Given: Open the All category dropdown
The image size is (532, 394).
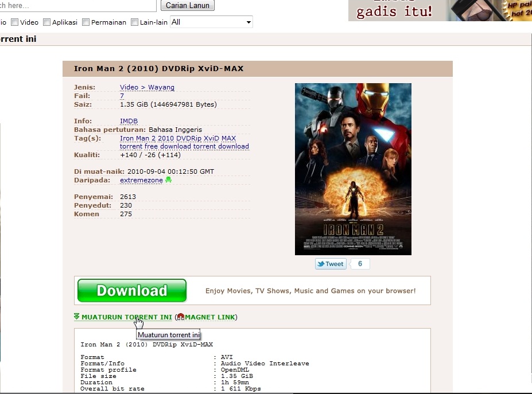Looking at the screenshot, I should (x=211, y=22).
